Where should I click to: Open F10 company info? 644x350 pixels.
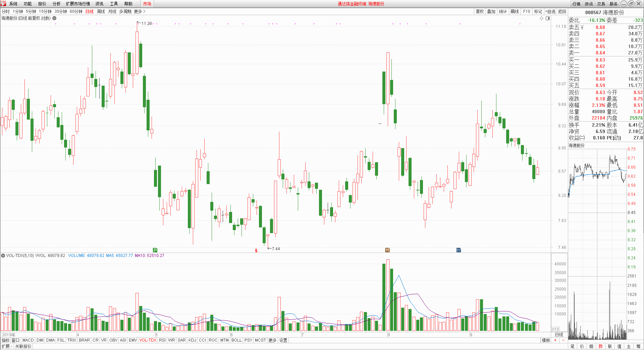tap(527, 11)
